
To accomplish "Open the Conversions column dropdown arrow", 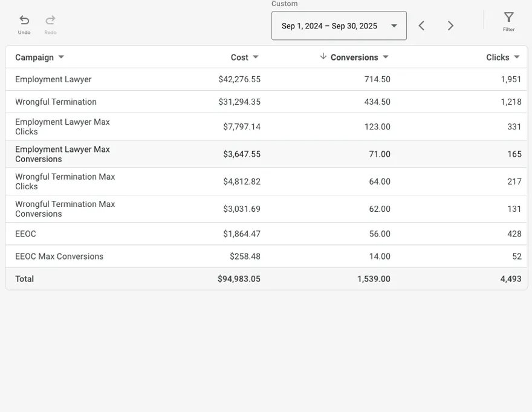I will click(x=386, y=57).
